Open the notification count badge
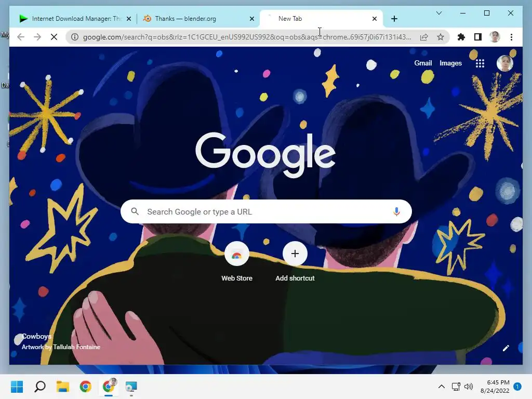Image resolution: width=532 pixels, height=399 pixels. pos(517,387)
